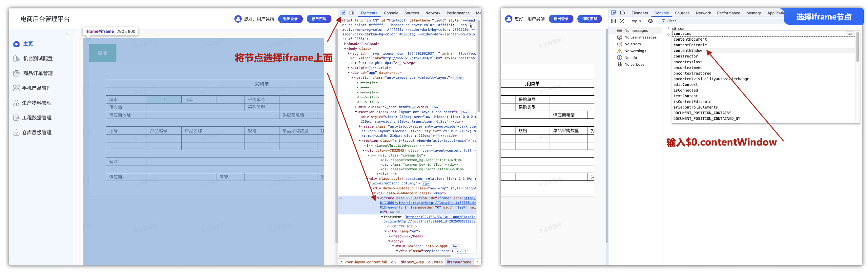Open Sources tab in left DevTools
The width and height of the screenshot is (868, 273).
point(411,13)
